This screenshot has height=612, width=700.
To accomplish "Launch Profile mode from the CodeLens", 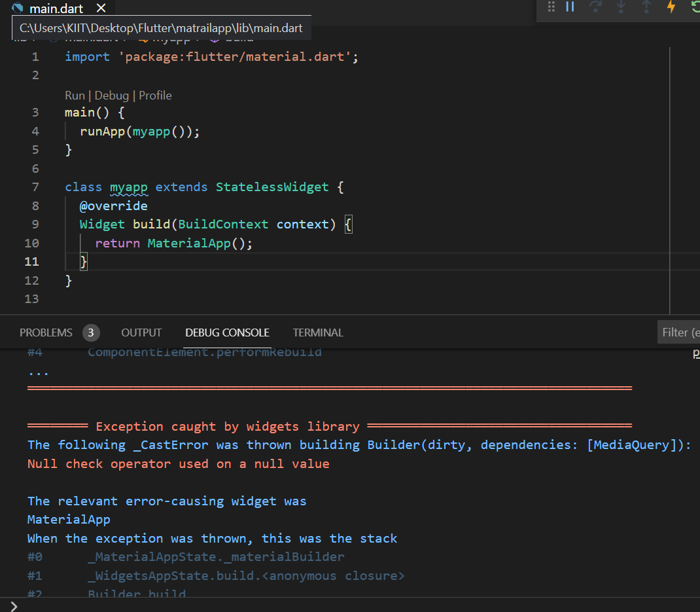I will pyautogui.click(x=155, y=95).
